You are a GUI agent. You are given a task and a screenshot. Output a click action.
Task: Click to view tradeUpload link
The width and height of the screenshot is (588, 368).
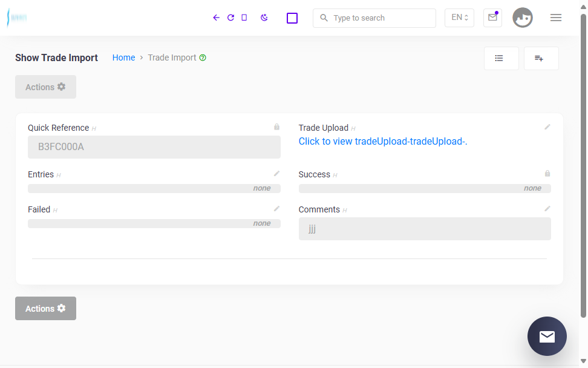tap(382, 142)
